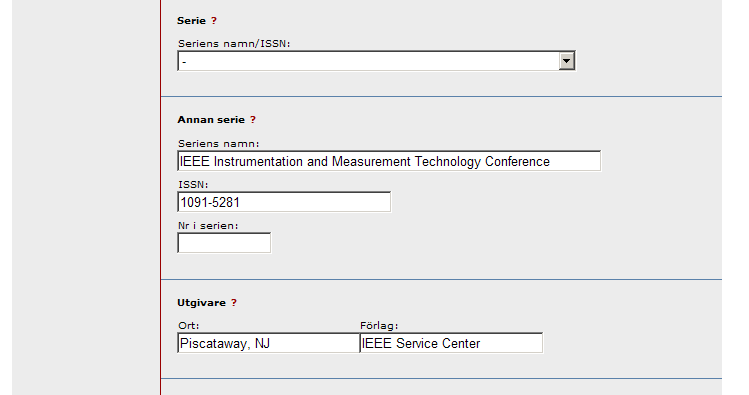749x395 pixels.
Task: Click the bold Utgivare section heading
Action: 201,303
